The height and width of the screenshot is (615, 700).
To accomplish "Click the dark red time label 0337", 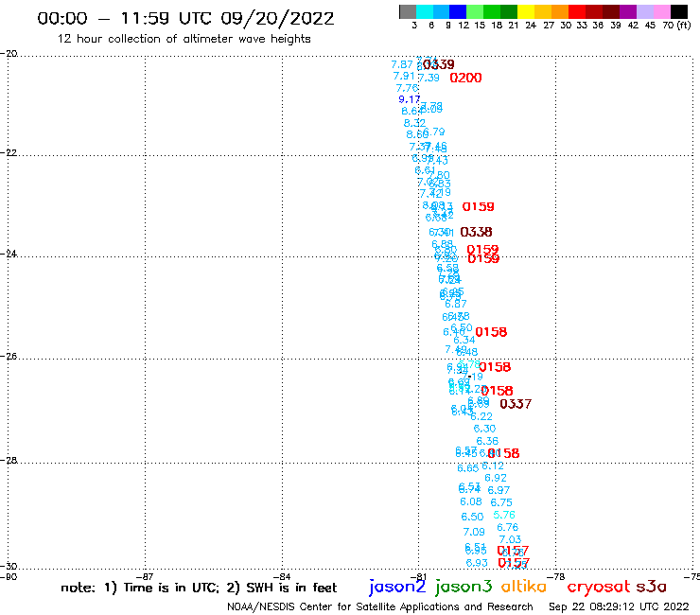I will pyautogui.click(x=516, y=404).
